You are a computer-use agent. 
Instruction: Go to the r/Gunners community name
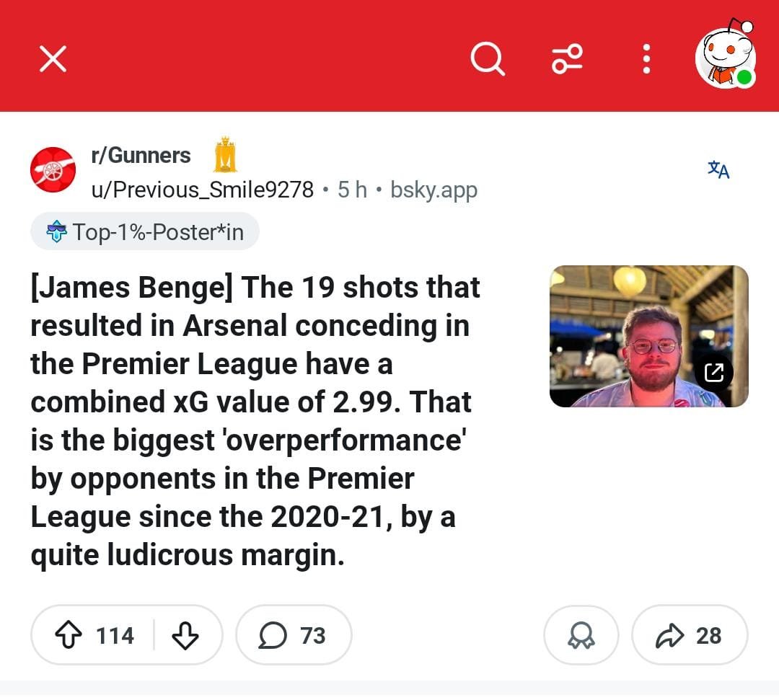point(141,155)
